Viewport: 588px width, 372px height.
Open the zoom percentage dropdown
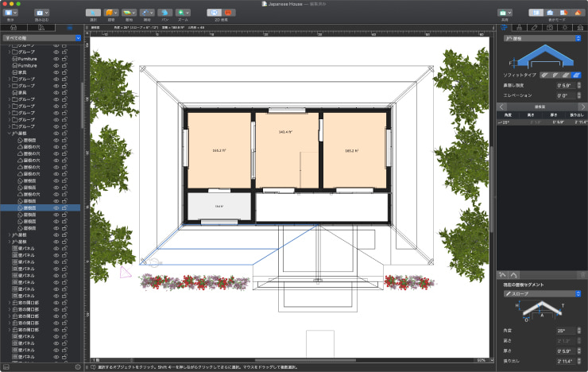tap(485, 360)
